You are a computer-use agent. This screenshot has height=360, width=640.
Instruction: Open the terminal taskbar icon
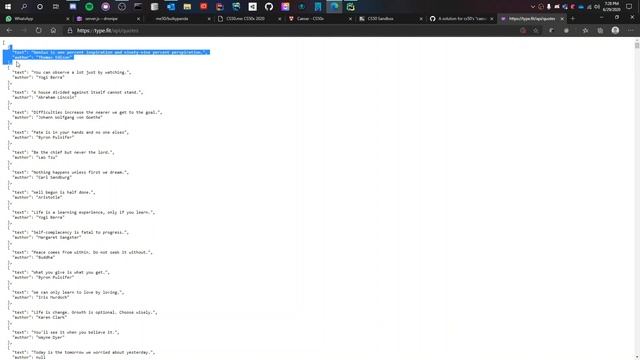(138, 7)
